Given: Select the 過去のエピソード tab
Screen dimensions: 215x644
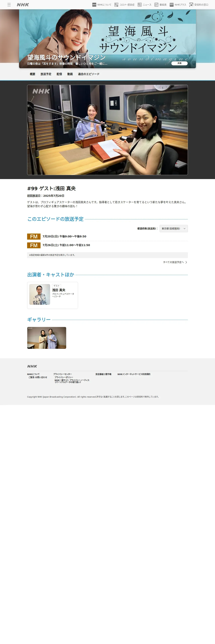Looking at the screenshot, I should click(x=89, y=74).
